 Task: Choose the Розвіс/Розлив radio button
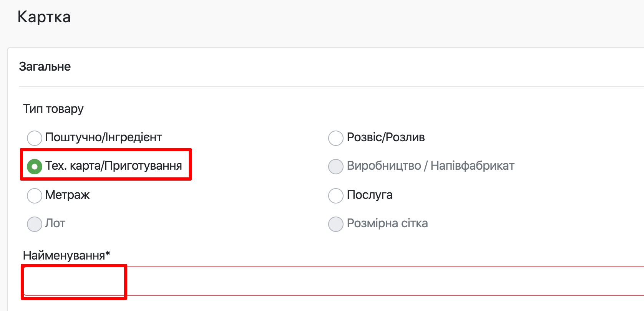click(x=335, y=138)
